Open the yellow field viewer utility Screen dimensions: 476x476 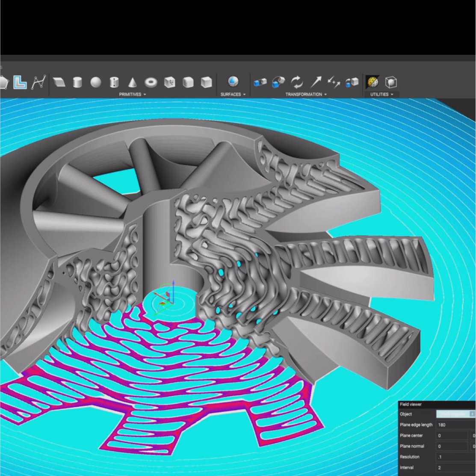click(x=373, y=82)
